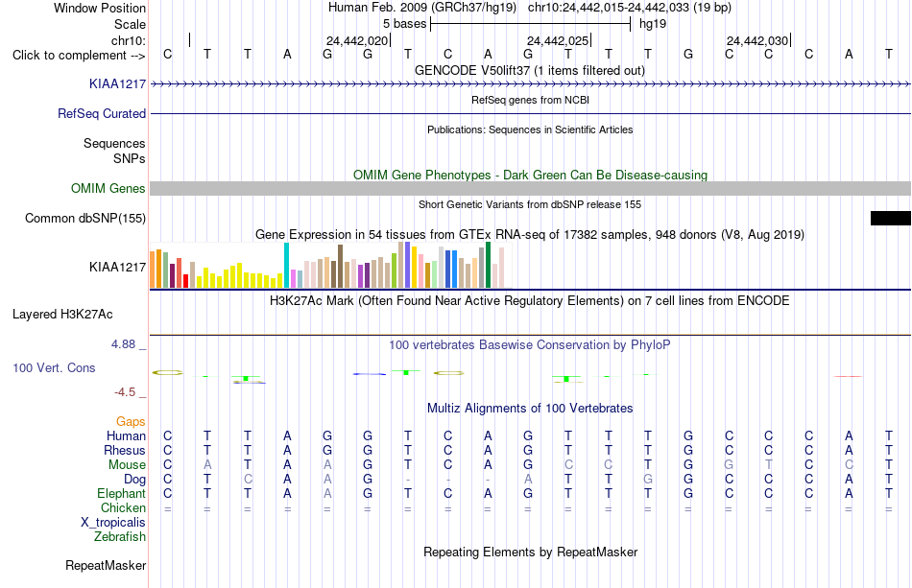Click the KIAA1217 gene arrow line
Viewport: 912px width, 588px height.
(531, 84)
